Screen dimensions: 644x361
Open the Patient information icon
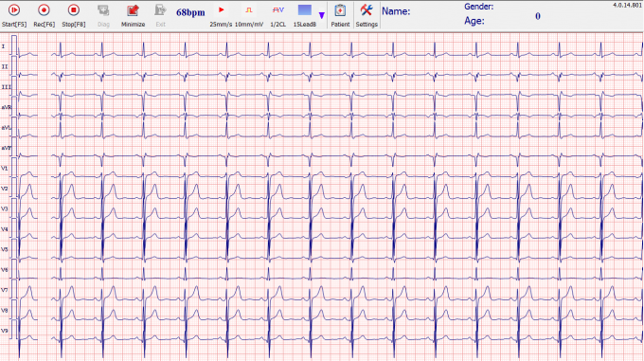[340, 15]
